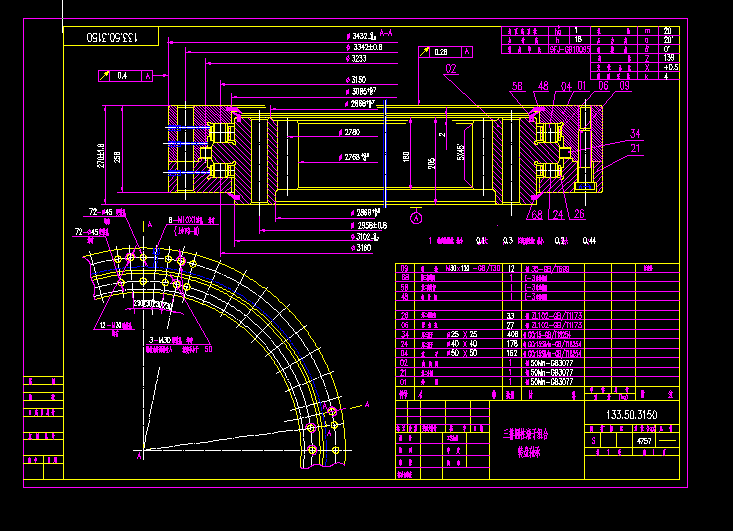
Task: Select the 258 vertical dimension on left
Action: [x=117, y=157]
